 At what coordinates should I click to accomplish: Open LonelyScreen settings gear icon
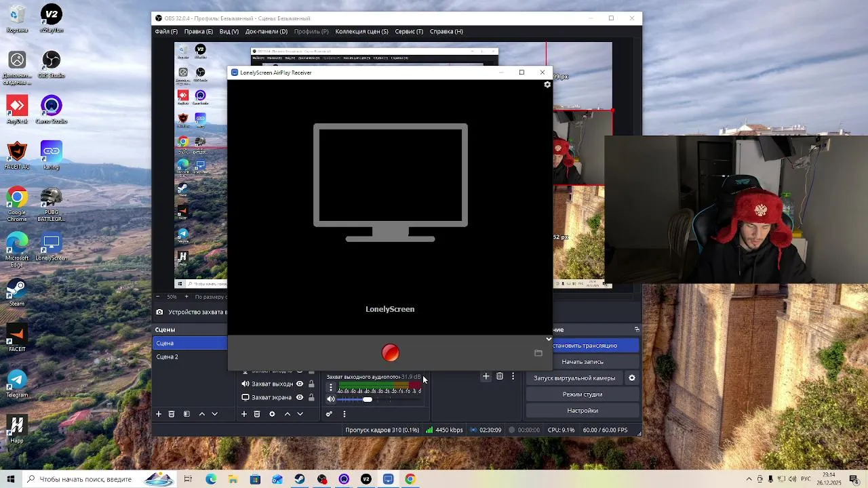[547, 85]
